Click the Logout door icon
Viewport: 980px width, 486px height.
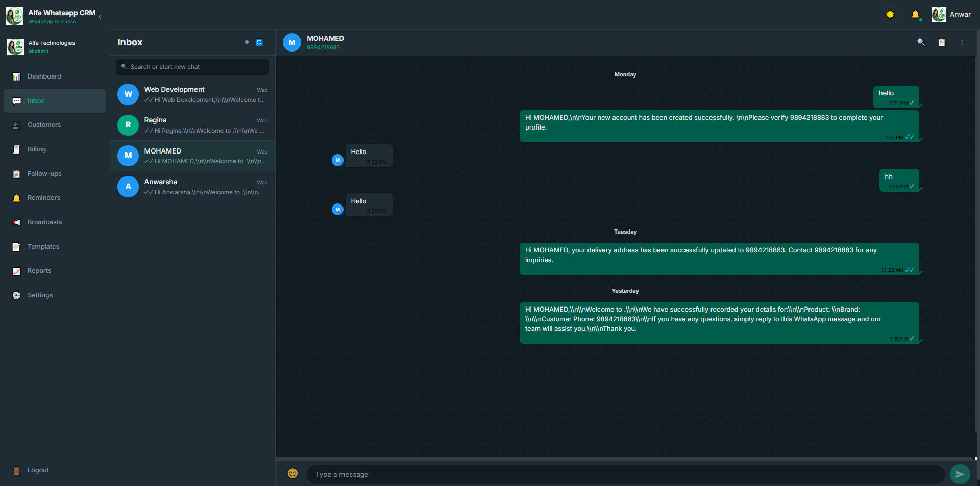[16, 470]
